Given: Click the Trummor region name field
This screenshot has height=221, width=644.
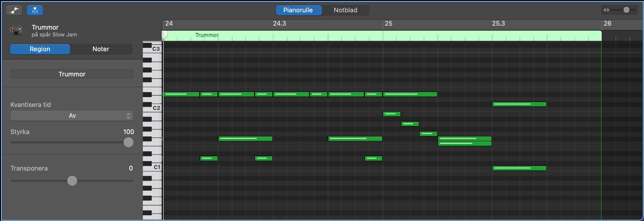Looking at the screenshot, I should pos(72,74).
